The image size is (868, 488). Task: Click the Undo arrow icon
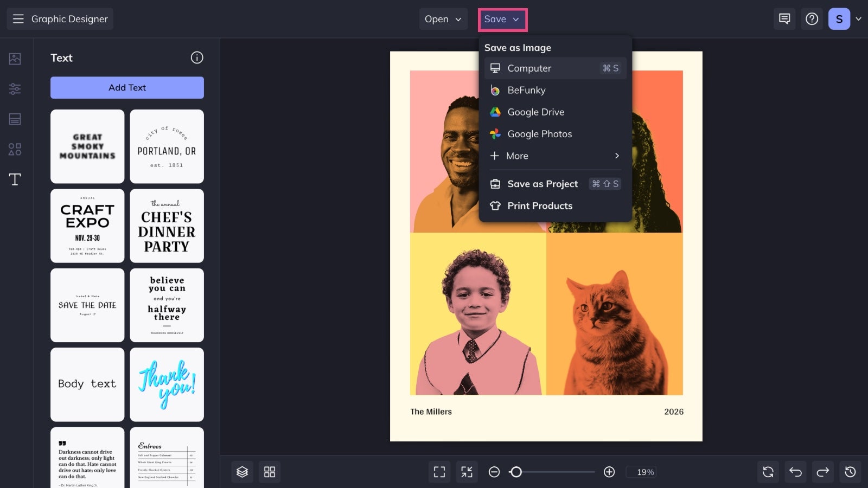pos(795,472)
